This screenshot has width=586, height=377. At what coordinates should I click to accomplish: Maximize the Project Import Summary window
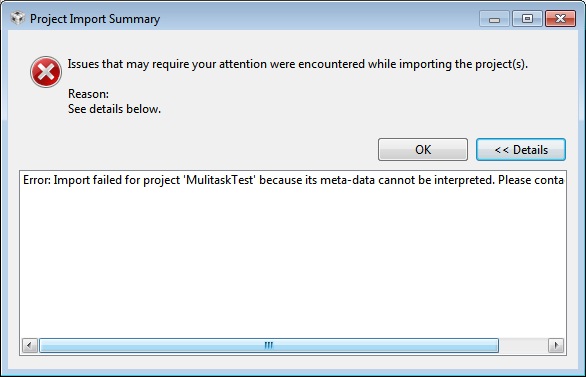pos(527,18)
